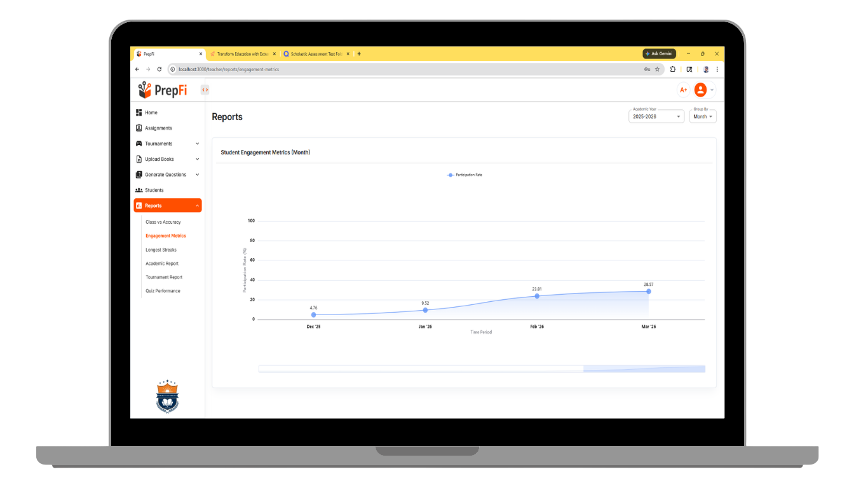The width and height of the screenshot is (868, 488).
Task: Click the Students people icon
Action: (139, 189)
